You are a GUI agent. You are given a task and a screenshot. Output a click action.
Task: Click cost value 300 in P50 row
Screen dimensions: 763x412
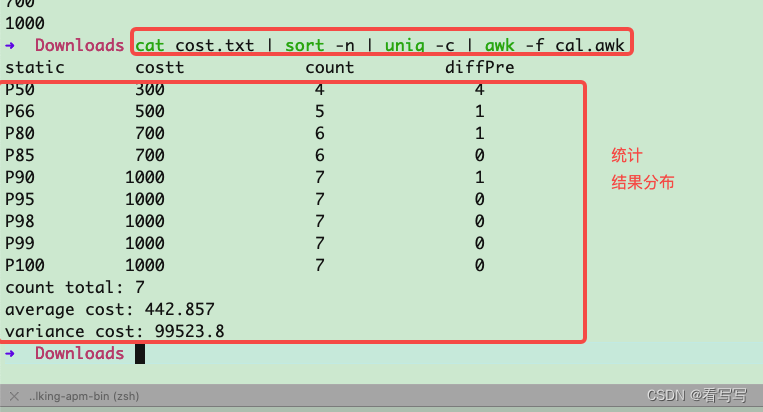[150, 90]
